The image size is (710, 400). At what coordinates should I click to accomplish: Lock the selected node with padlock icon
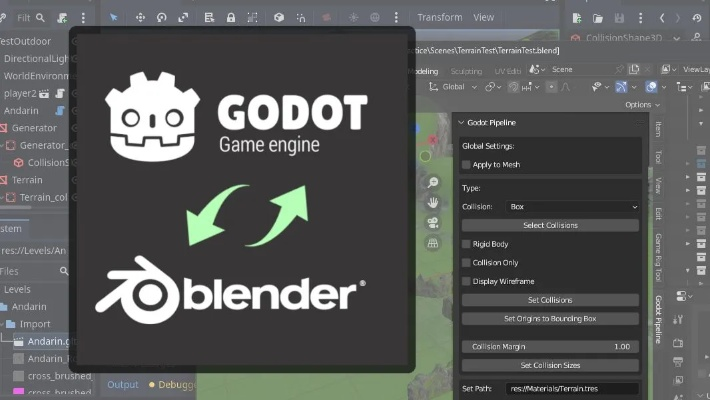(230, 17)
